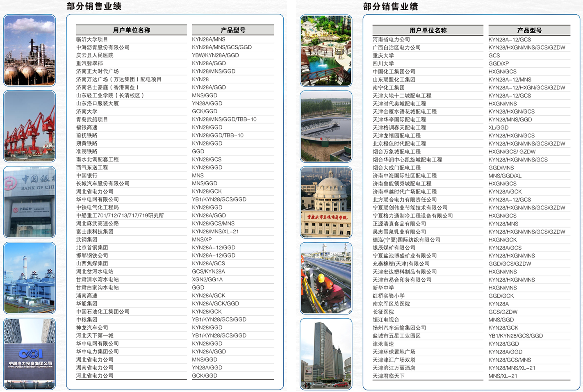Open the worker in orange helmet photo
583x392 pixels.
pyautogui.click(x=326, y=278)
